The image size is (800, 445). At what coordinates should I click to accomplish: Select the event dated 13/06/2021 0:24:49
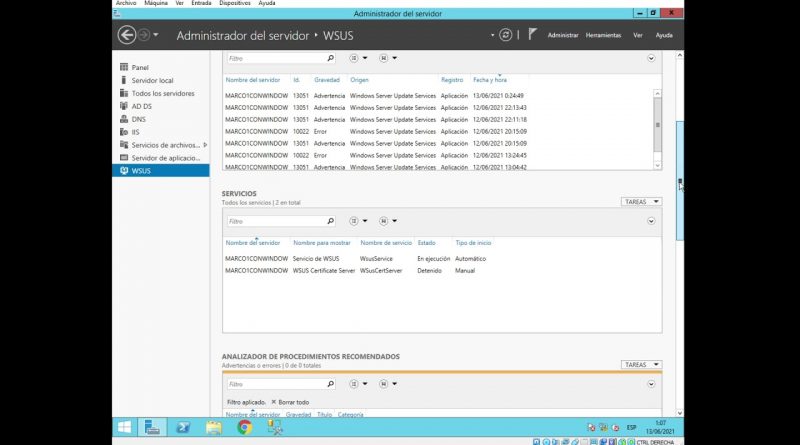438,95
